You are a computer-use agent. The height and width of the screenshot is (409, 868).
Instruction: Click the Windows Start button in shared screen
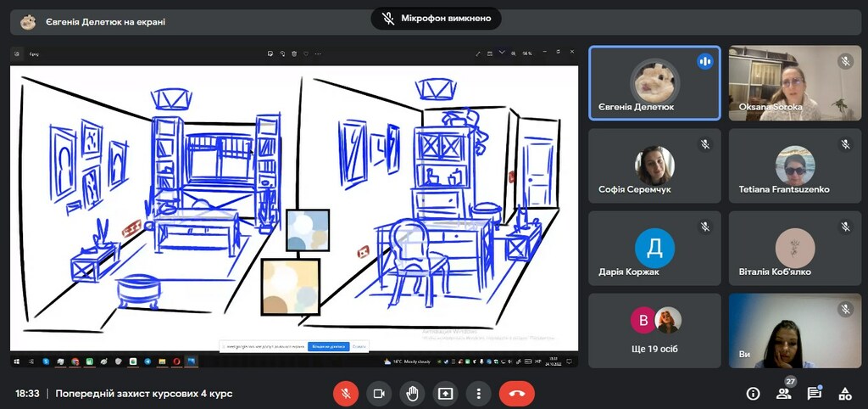point(17,361)
